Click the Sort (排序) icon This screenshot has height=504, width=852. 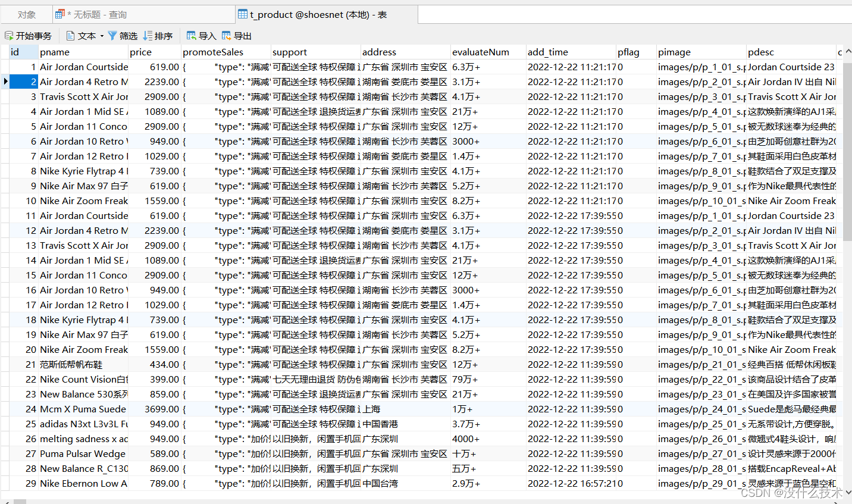[x=148, y=36]
